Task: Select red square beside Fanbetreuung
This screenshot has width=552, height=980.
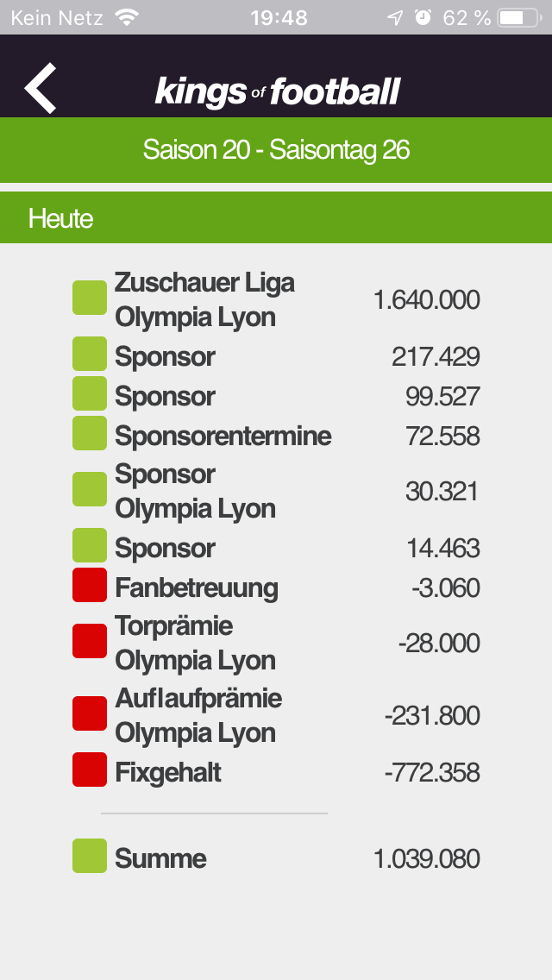Action: pos(90,585)
